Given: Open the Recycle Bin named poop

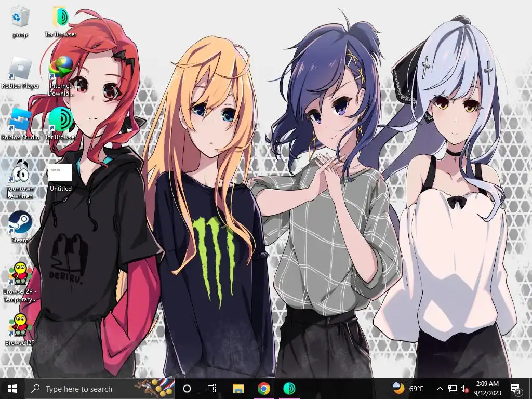Looking at the screenshot, I should point(20,21).
